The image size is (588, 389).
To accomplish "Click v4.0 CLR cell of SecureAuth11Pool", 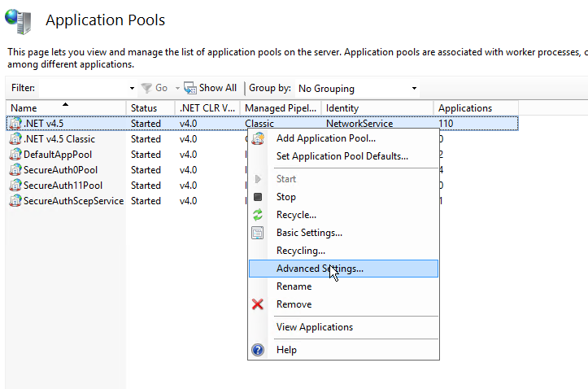I will click(188, 186).
